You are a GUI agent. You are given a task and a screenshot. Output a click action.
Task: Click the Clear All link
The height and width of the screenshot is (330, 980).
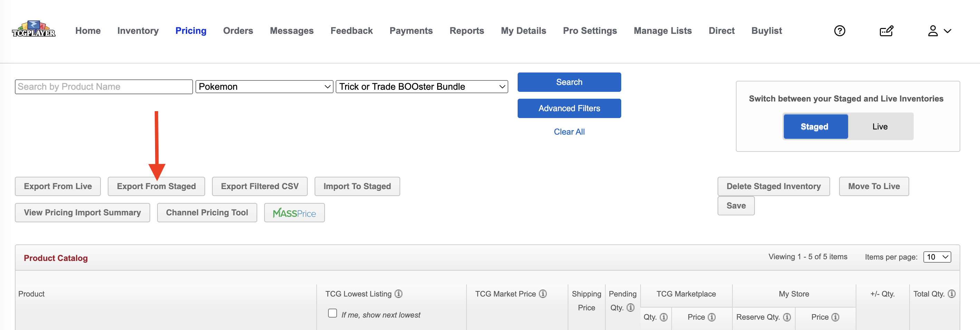tap(569, 132)
